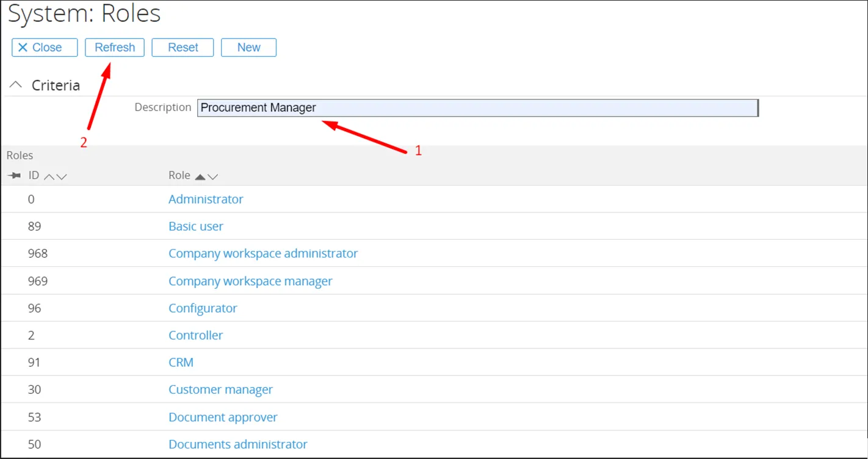Sort ID column ascending with up arrow
The width and height of the screenshot is (868, 459).
[x=49, y=176]
